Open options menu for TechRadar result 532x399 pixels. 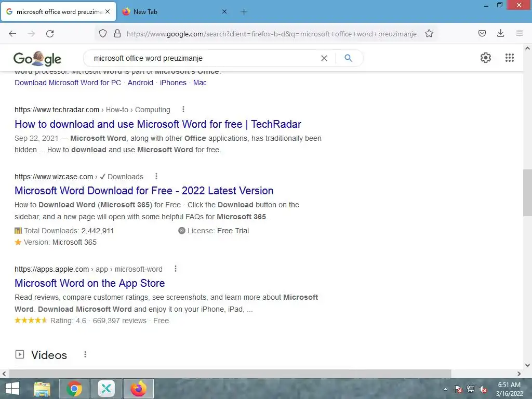183,109
